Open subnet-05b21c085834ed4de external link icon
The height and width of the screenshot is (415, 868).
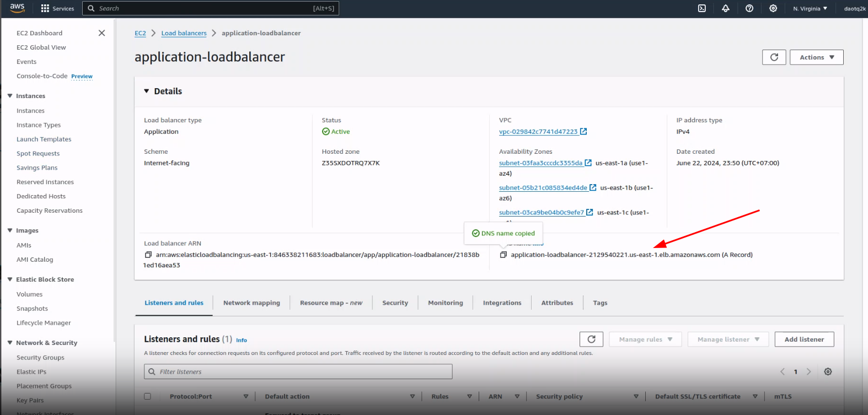click(593, 188)
